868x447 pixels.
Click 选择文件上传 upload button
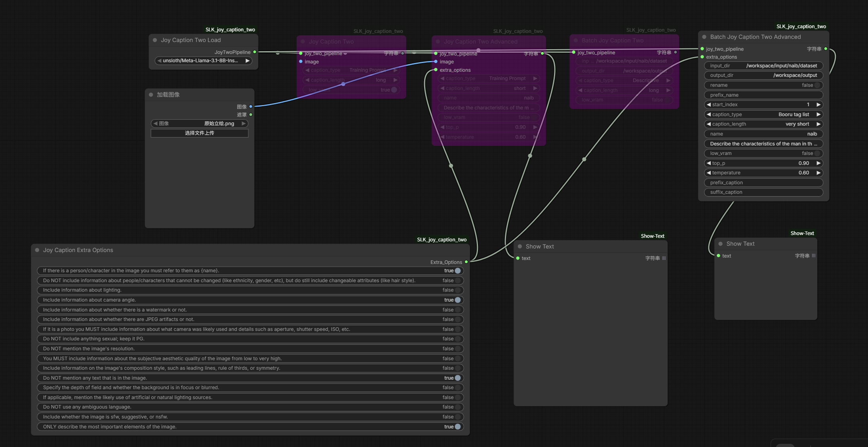[199, 133]
